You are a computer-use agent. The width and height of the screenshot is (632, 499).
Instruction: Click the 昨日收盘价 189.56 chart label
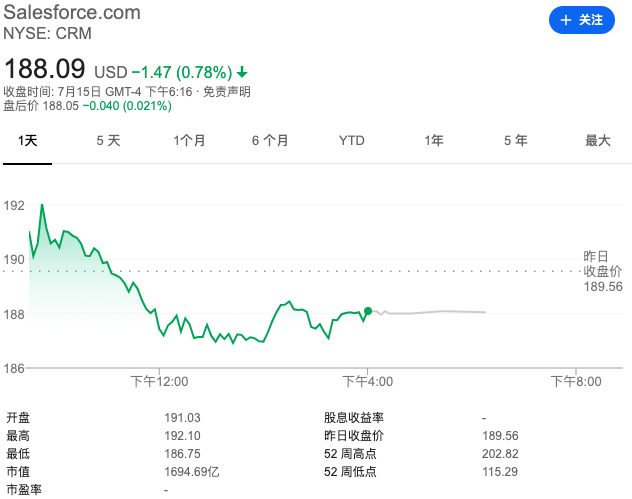603,271
